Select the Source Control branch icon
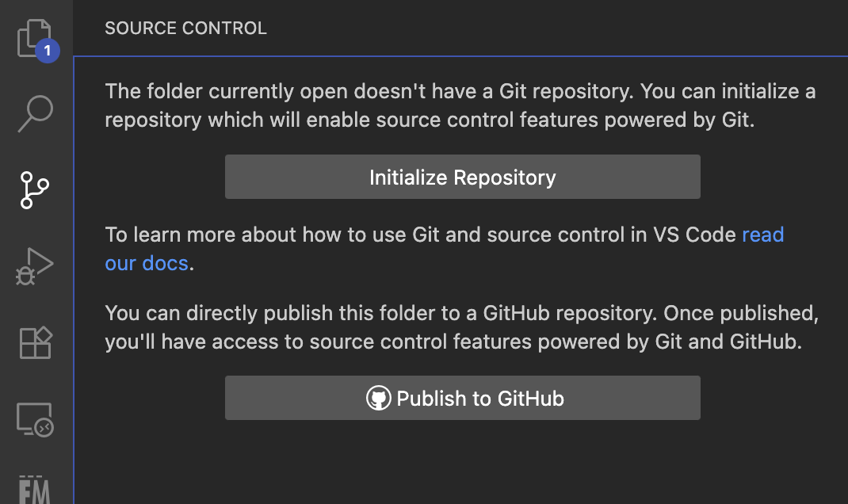848x504 pixels. coord(35,190)
